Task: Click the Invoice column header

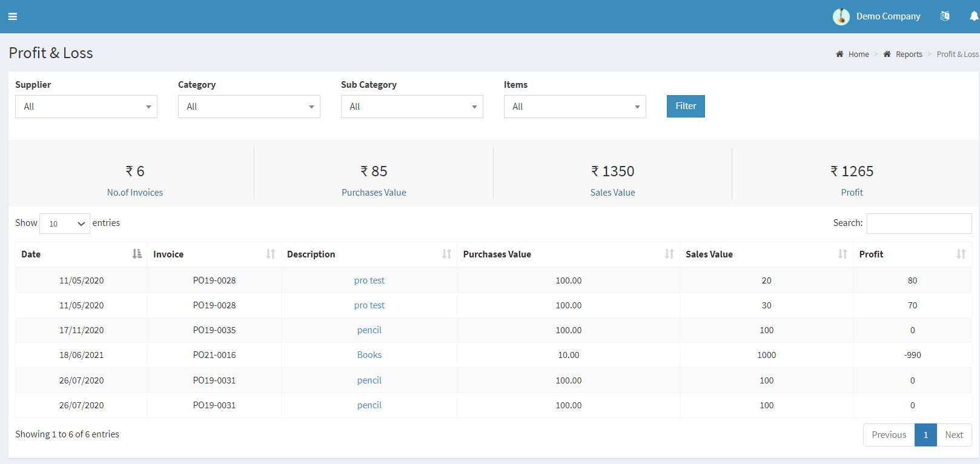Action: coord(214,254)
